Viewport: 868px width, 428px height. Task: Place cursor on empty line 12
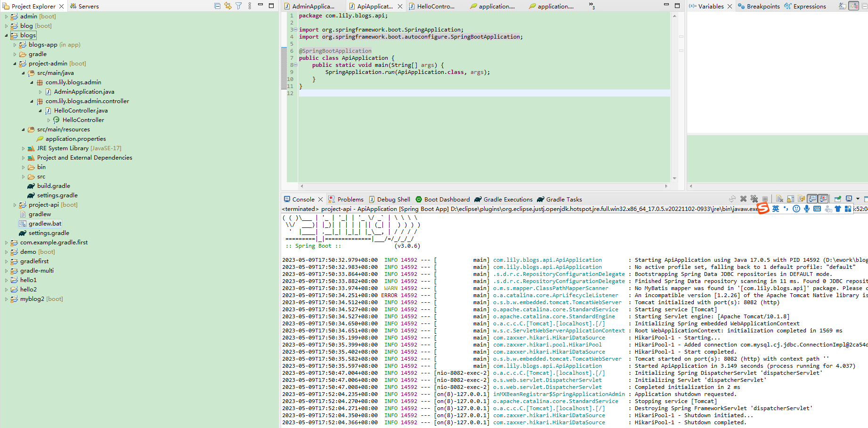[484, 93]
